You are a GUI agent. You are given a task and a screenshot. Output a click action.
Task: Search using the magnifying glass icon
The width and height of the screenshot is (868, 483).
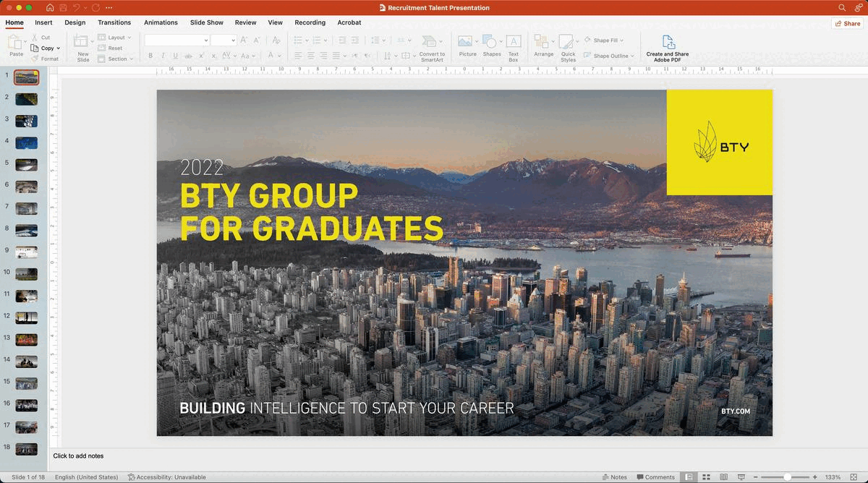(x=842, y=7)
